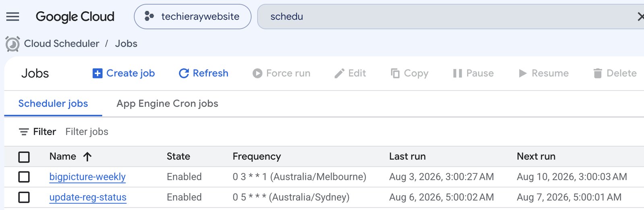Click last run Aug 6, 2026, 5:00:02 AM
Image resolution: width=644 pixels, height=210 pixels.
442,197
